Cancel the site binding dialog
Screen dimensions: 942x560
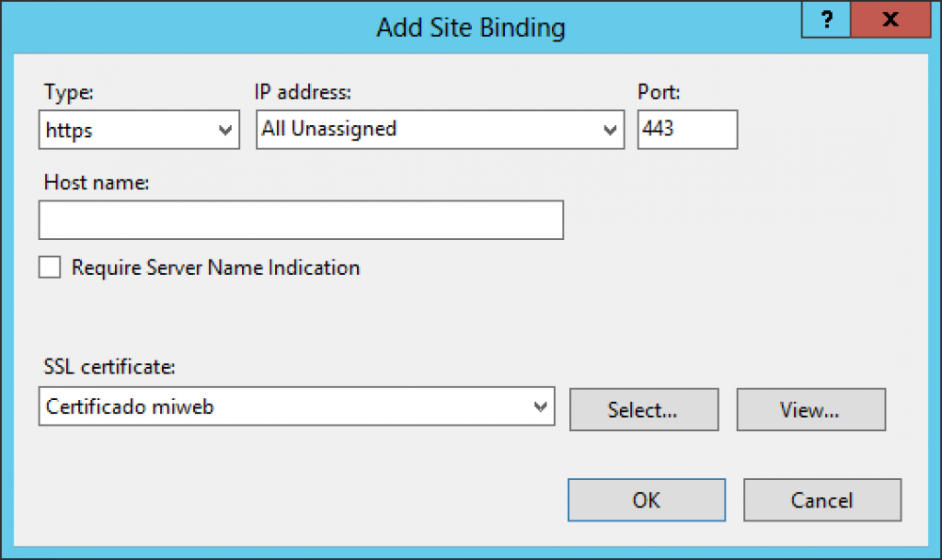point(822,500)
